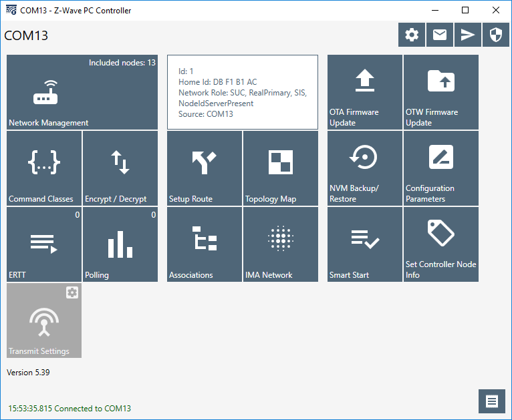Minimize the Z-Wave PC Controller window
This screenshot has width=512, height=420.
point(435,10)
